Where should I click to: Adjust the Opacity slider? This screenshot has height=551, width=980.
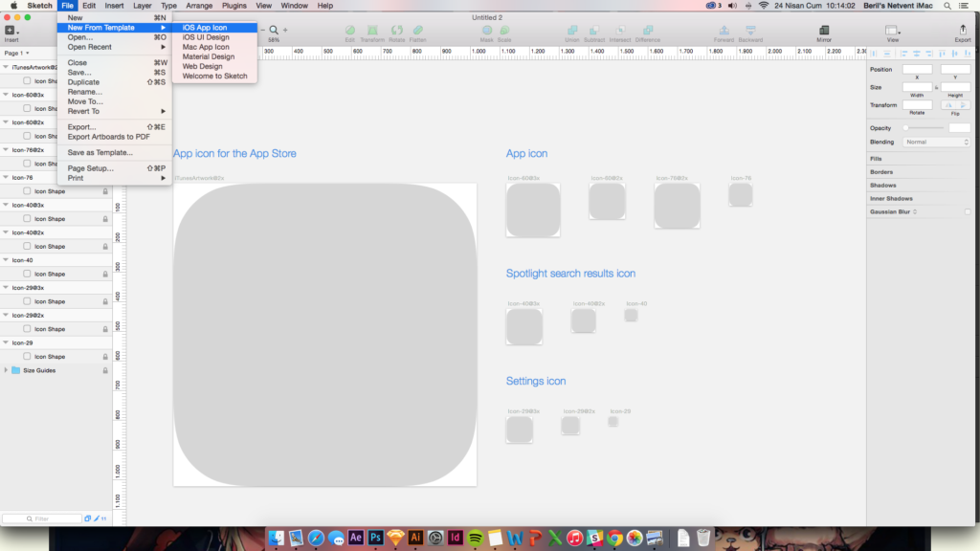click(924, 128)
